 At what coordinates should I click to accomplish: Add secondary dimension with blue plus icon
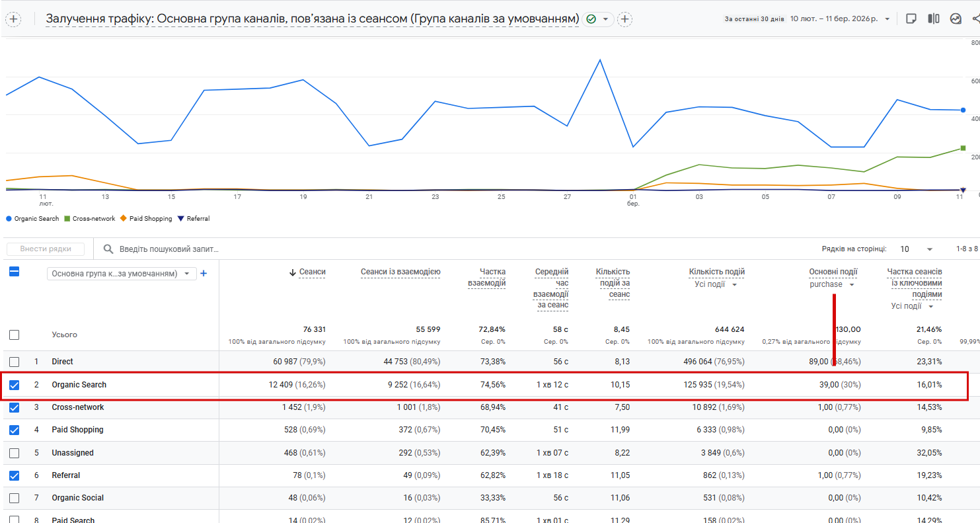(x=204, y=273)
